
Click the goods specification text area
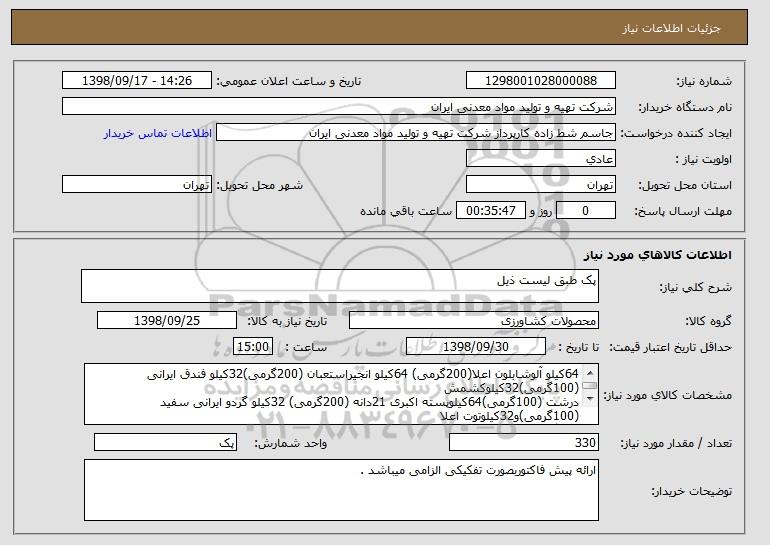coord(341,394)
